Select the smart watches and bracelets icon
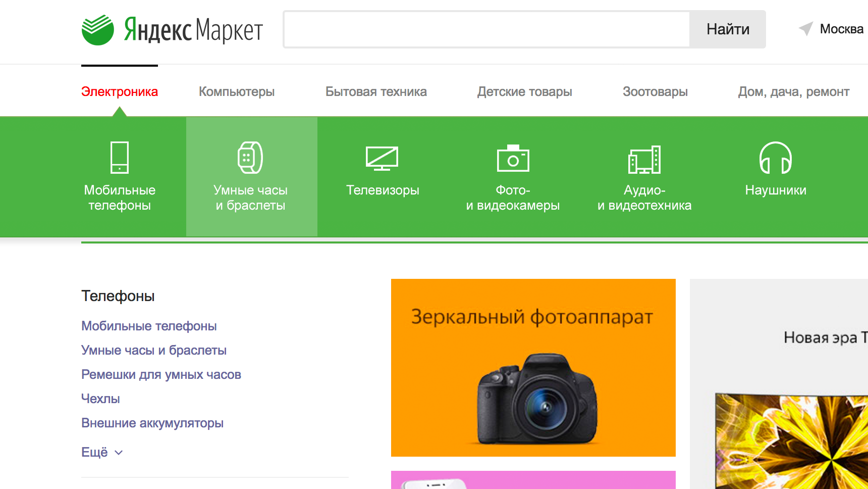This screenshot has width=868, height=489. (250, 158)
